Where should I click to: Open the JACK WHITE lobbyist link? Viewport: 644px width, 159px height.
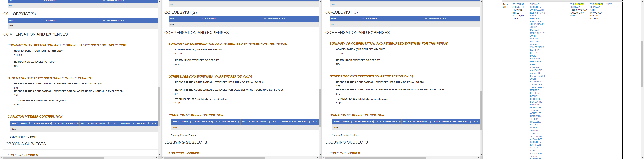click(x=536, y=136)
